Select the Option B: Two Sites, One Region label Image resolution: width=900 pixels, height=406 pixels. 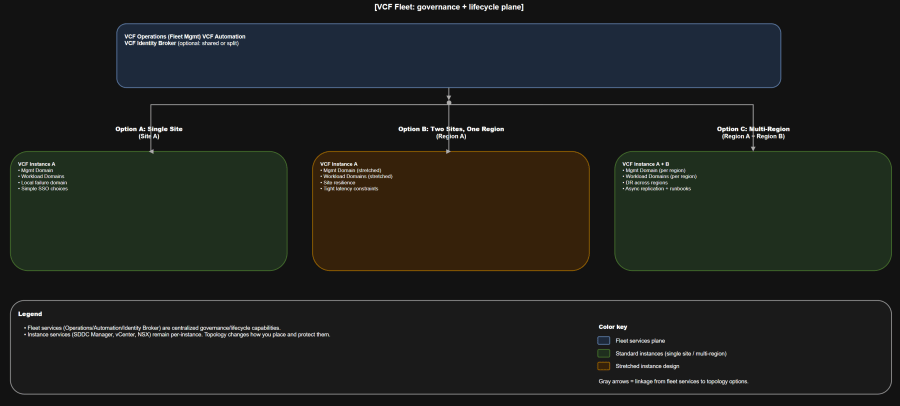pos(449,129)
